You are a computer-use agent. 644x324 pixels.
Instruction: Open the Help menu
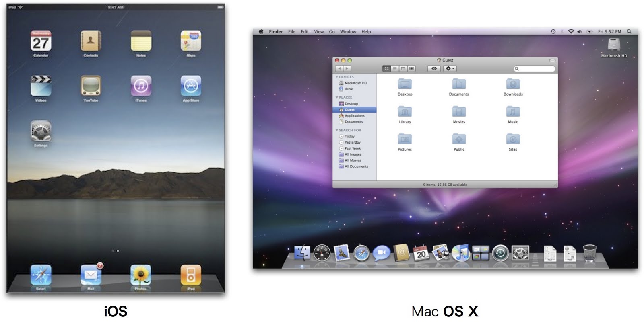(366, 31)
